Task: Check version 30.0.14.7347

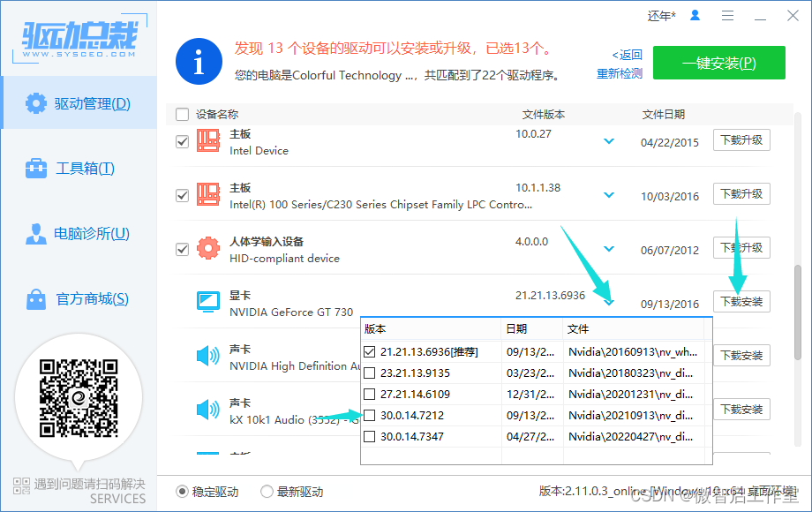Action: click(x=369, y=437)
